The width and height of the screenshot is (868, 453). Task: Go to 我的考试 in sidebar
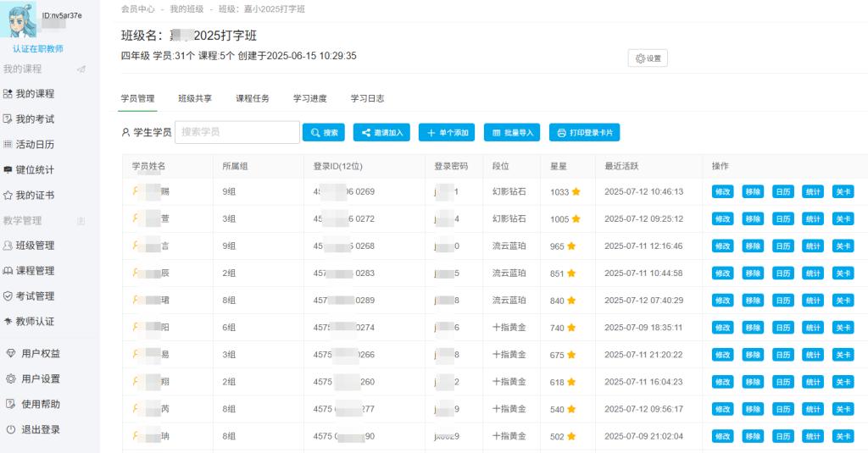[34, 119]
